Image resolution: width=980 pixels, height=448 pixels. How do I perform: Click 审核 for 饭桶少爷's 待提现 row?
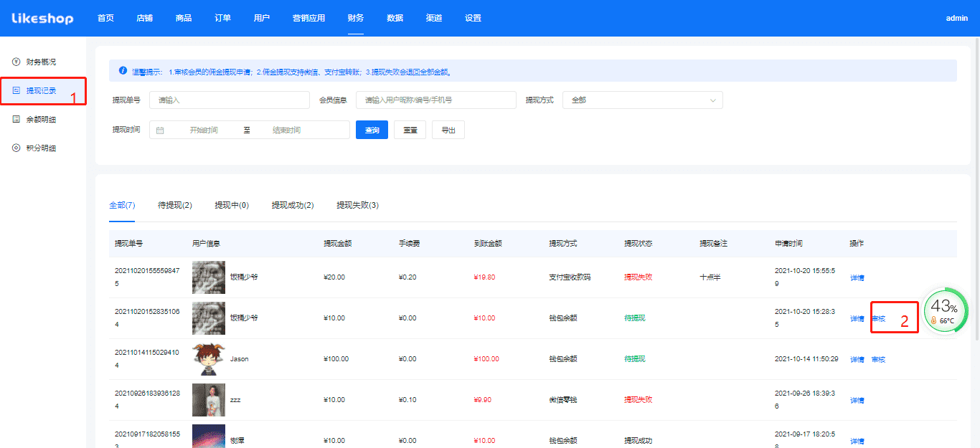pos(879,318)
